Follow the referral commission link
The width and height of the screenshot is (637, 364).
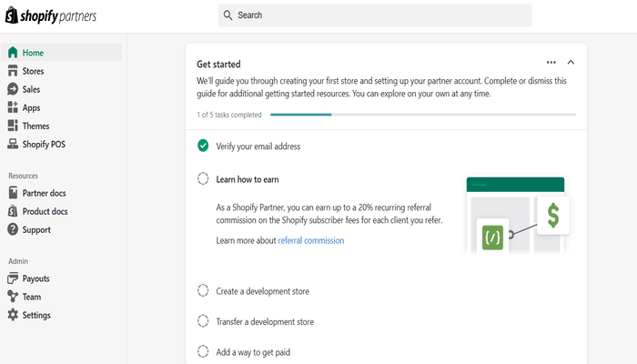point(311,240)
